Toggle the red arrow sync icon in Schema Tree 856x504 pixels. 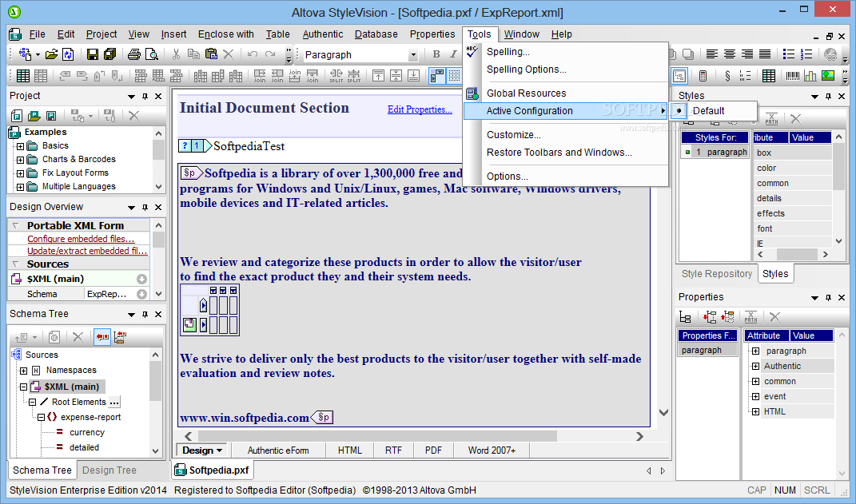(x=102, y=337)
